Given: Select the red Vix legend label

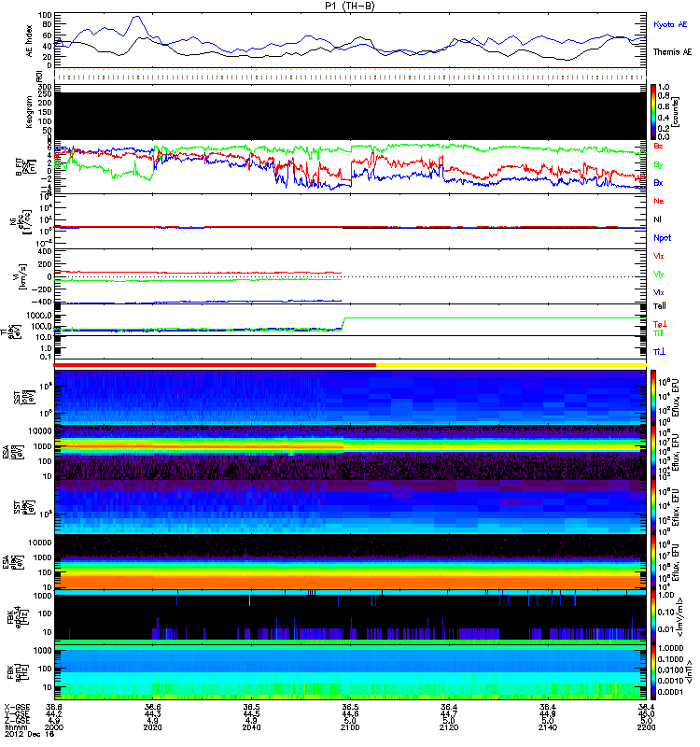Looking at the screenshot, I should click(x=658, y=256).
